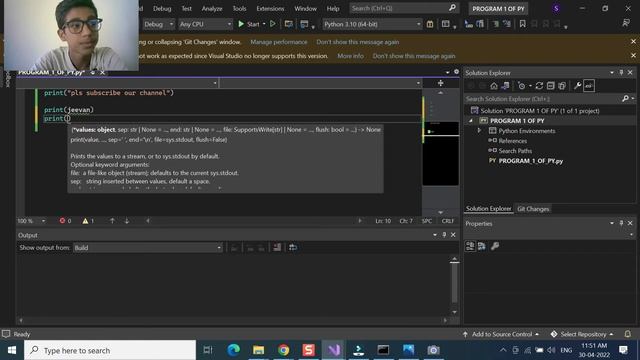
Task: Click Preview Selected Items icon in Solution Explorer
Action: [589, 86]
